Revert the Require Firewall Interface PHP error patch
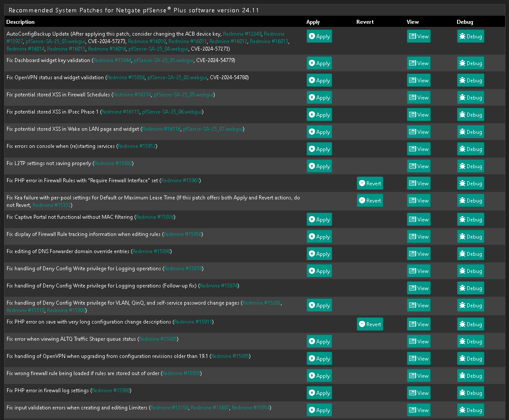Screen dimensions: 509x420 (x=370, y=184)
